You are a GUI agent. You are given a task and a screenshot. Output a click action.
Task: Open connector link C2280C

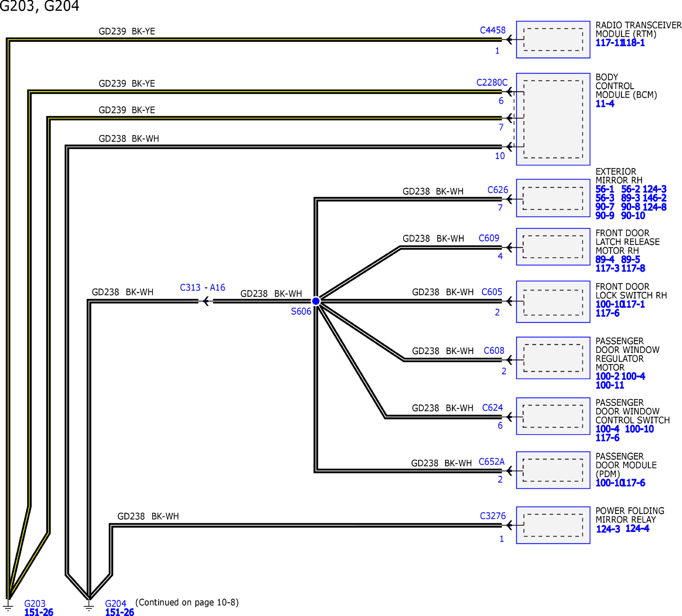(491, 83)
